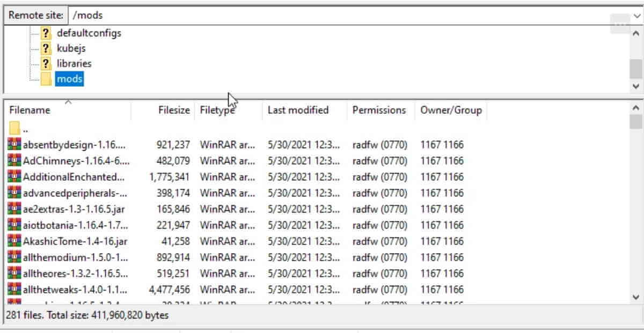644x333 pixels.
Task: Click the archive icon of alltheores file
Action: pos(14,273)
